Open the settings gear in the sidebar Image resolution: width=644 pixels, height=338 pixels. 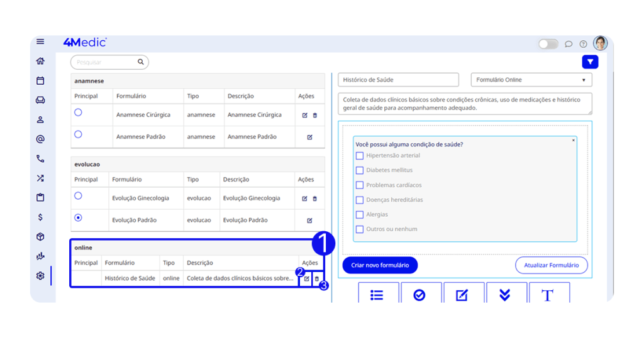(x=40, y=276)
